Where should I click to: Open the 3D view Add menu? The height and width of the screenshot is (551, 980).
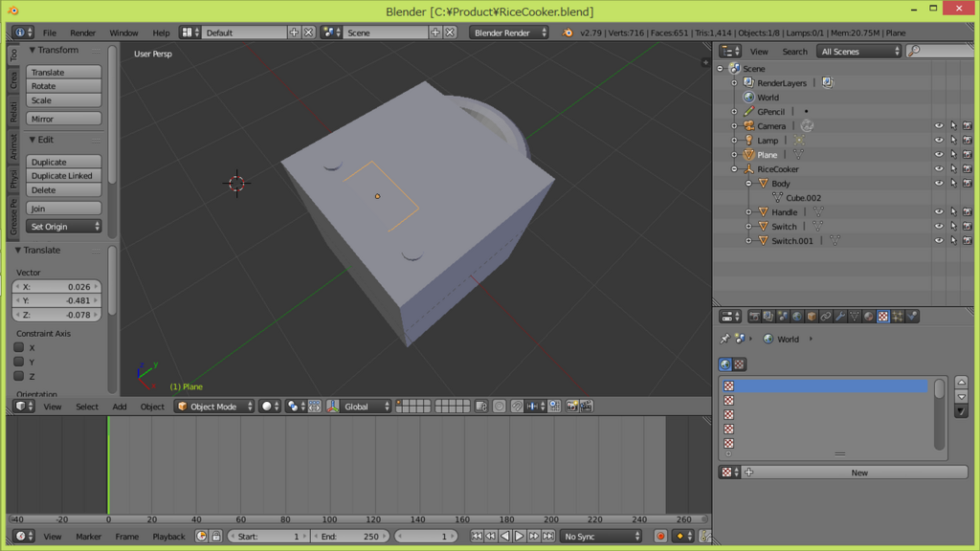120,407
